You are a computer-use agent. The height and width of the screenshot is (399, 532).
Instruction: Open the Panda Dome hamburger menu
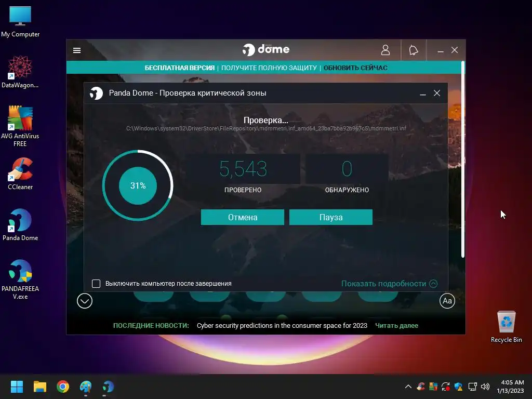pyautogui.click(x=77, y=50)
